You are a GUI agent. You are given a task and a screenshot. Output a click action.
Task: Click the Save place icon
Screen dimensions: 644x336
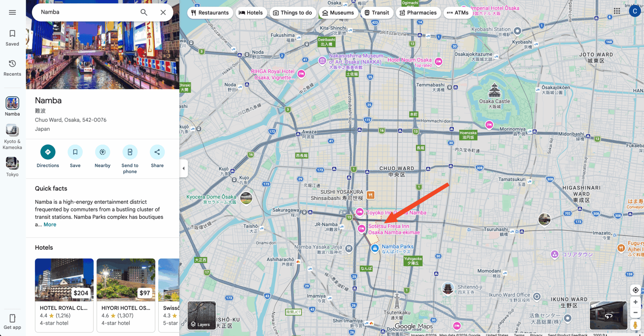pyautogui.click(x=75, y=152)
